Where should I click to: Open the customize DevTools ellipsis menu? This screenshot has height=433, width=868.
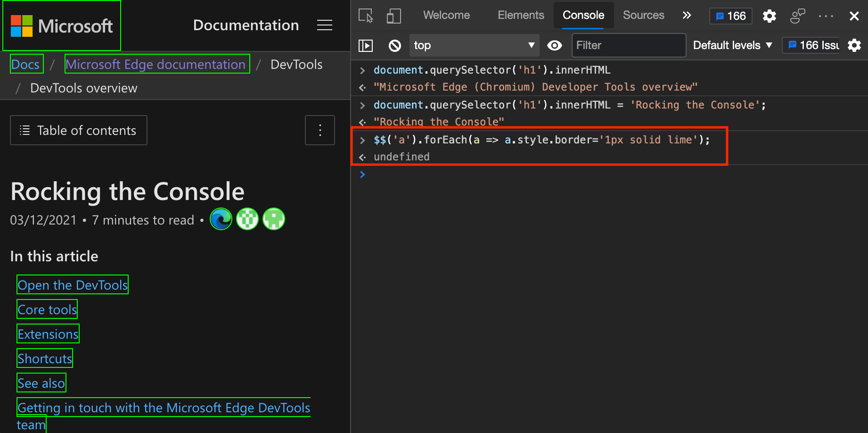tap(826, 16)
